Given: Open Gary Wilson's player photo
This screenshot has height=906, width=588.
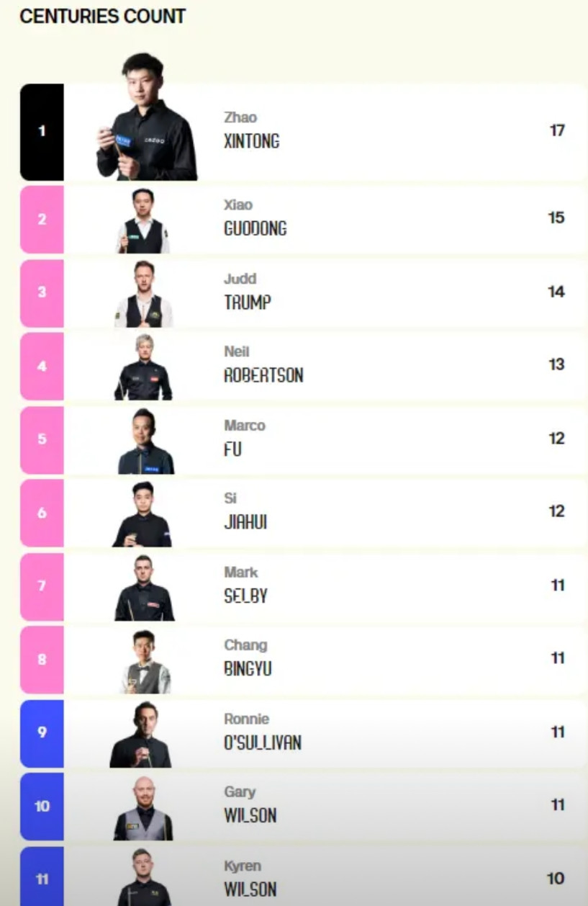Looking at the screenshot, I should coord(143,808).
